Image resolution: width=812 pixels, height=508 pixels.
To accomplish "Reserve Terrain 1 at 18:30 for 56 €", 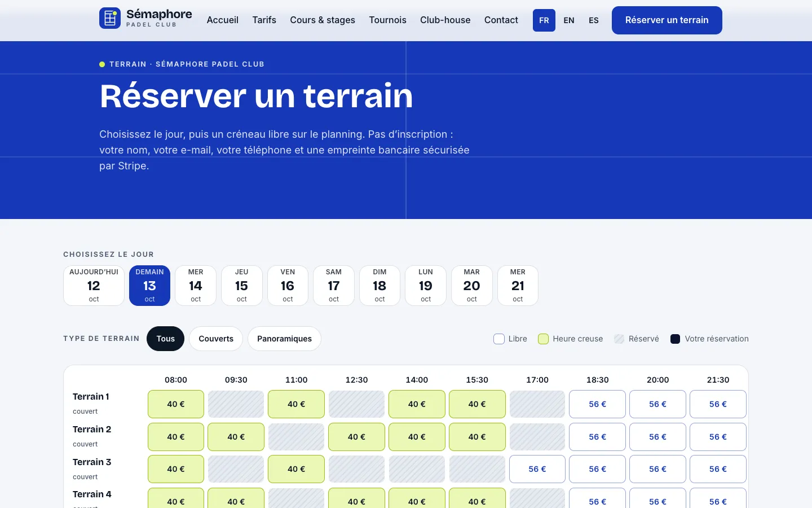I will [x=598, y=404].
